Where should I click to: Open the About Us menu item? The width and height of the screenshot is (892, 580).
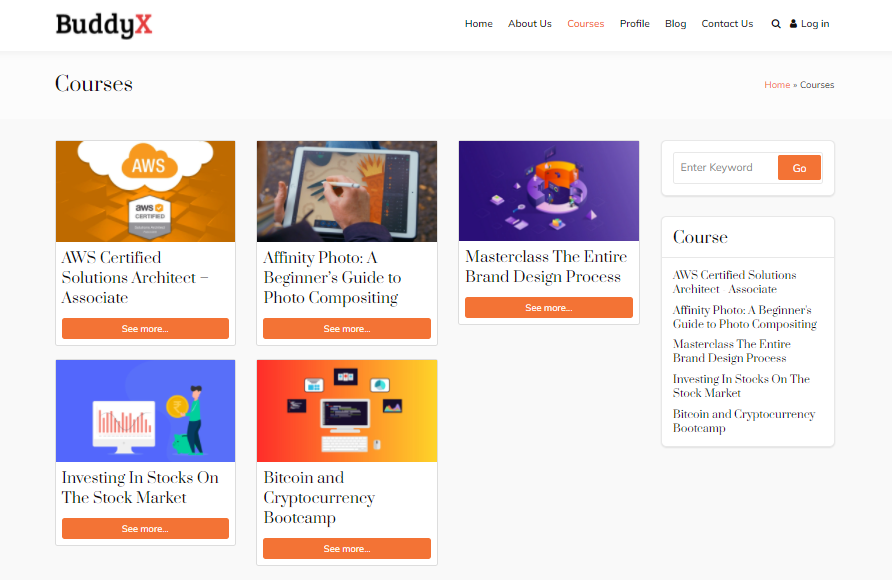point(530,24)
